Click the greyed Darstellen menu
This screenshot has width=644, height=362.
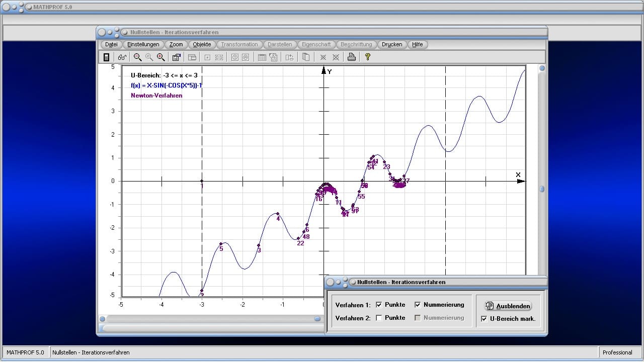(x=280, y=44)
